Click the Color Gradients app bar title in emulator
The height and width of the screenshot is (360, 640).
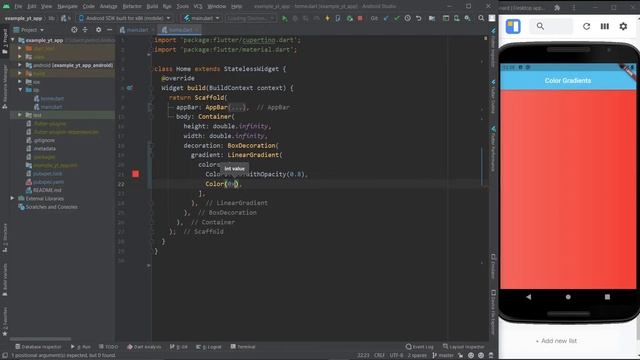[567, 80]
